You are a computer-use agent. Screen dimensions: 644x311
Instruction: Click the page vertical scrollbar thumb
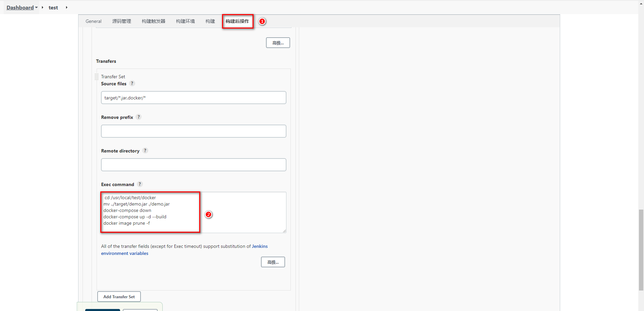[641, 250]
